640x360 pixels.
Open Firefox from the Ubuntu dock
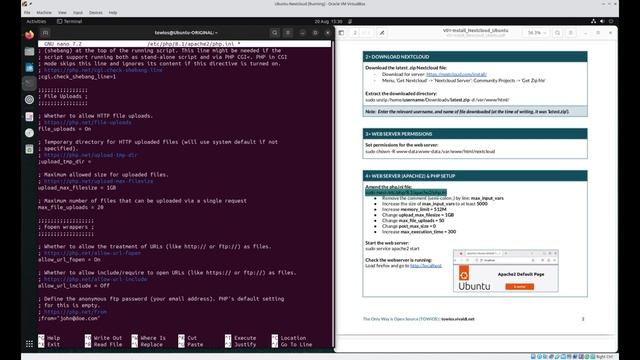click(x=29, y=35)
